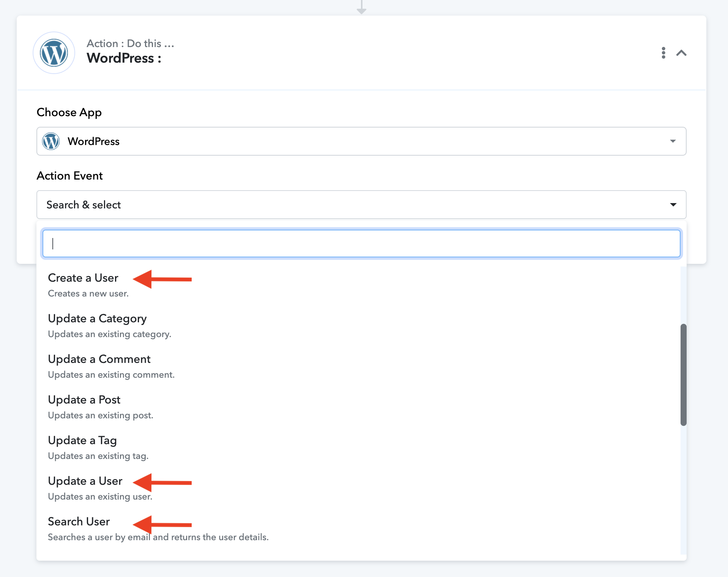728x577 pixels.
Task: Click the 'Action Event' label
Action: pos(69,176)
